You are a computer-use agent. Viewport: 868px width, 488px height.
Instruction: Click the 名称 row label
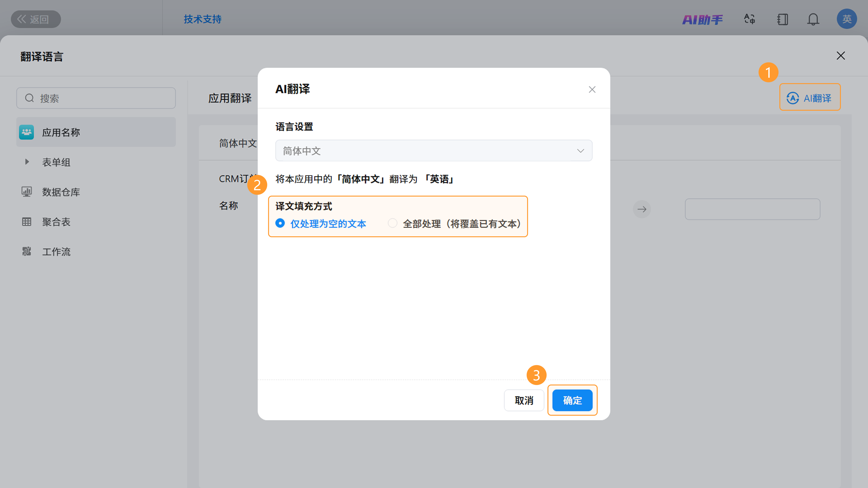(x=229, y=205)
